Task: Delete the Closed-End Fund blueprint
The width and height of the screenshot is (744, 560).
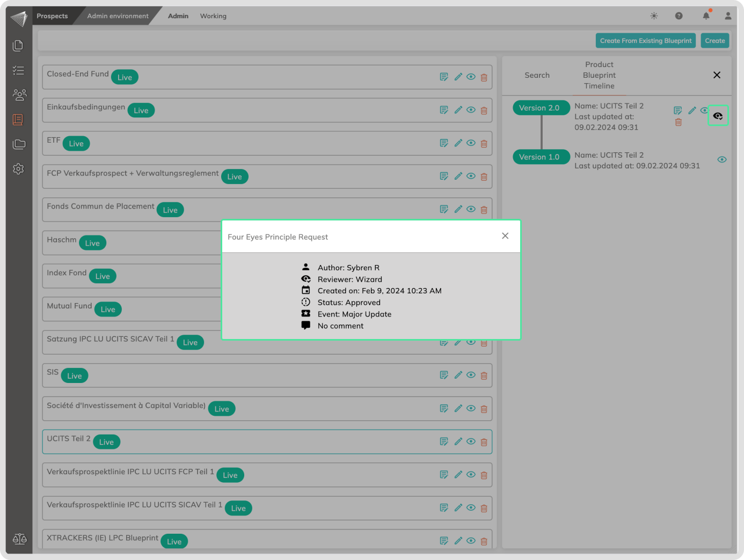Action: click(x=484, y=77)
